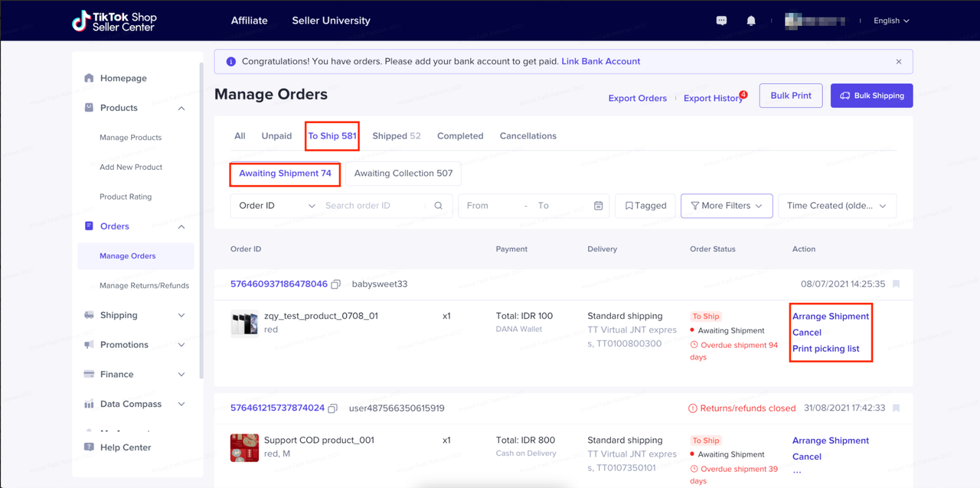
Task: Click the Link Bank Account link
Action: [x=600, y=61]
